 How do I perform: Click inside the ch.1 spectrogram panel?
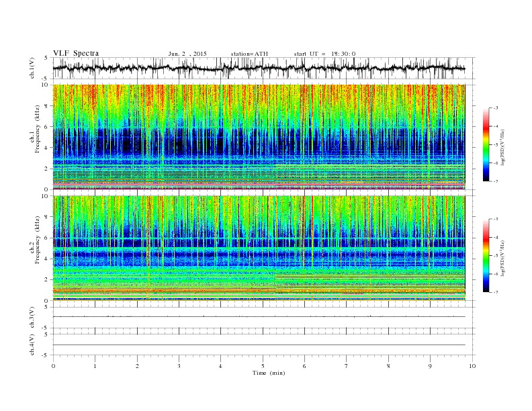click(x=259, y=137)
